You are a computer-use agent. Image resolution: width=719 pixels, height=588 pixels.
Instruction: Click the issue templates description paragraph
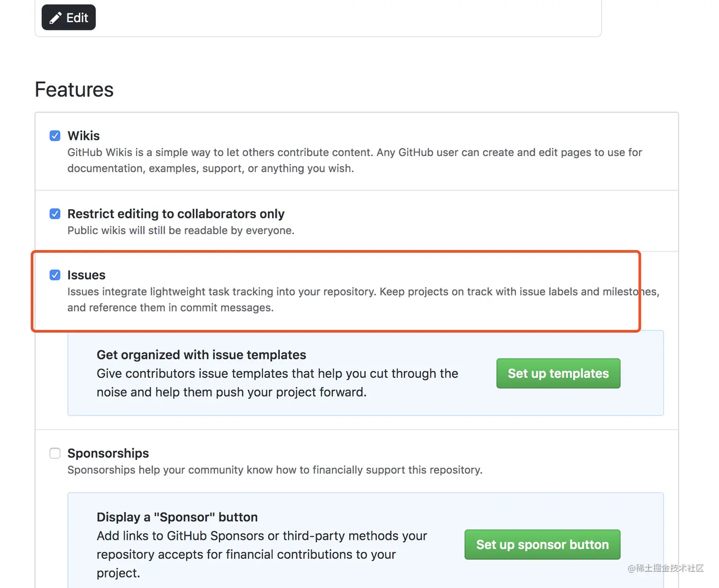[x=277, y=383]
